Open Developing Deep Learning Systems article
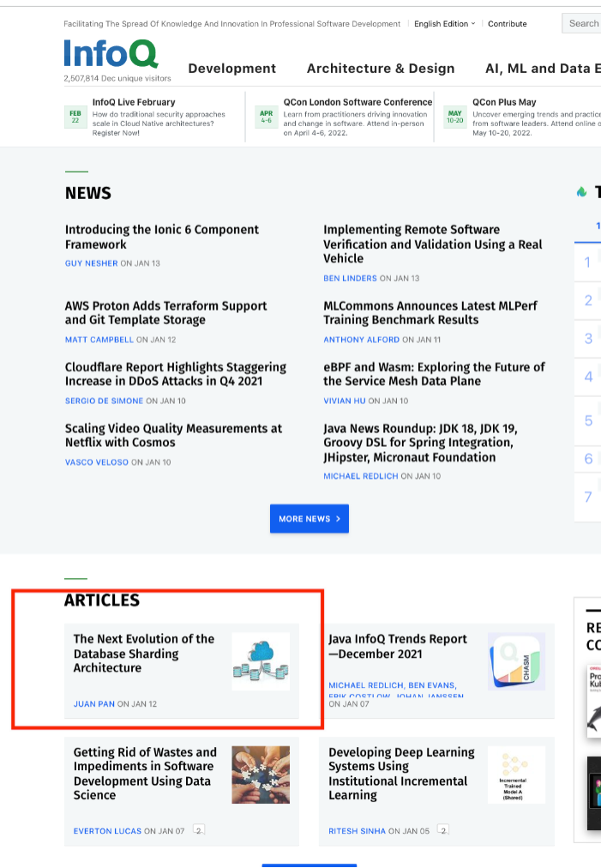The image size is (601, 868). tap(401, 774)
